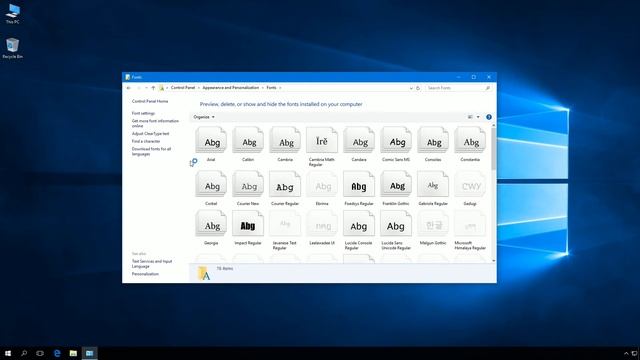640x360 pixels.
Task: Select the Cambria font icon
Action: coord(285,140)
